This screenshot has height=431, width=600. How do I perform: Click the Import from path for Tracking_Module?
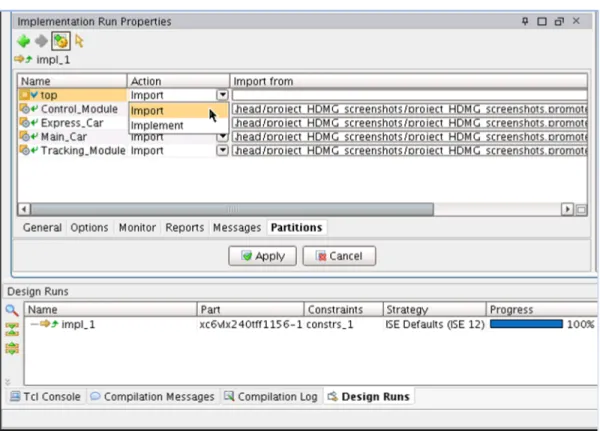click(x=409, y=150)
